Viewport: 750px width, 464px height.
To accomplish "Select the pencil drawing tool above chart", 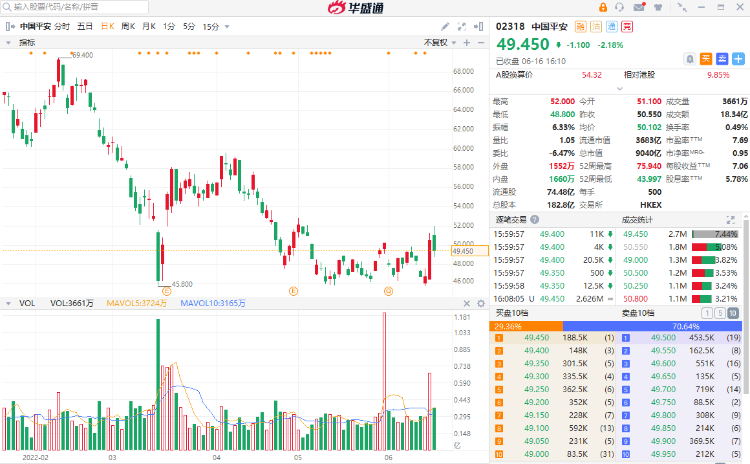I will 445,26.
